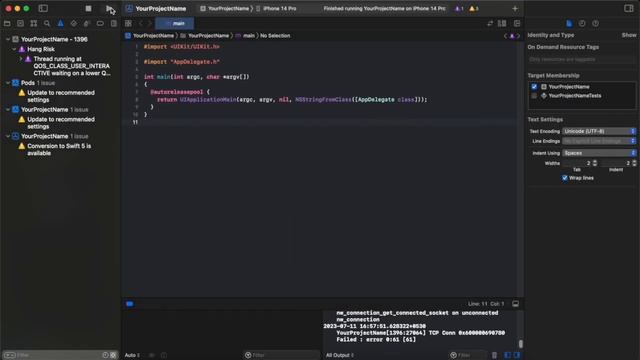This screenshot has width=640, height=360.
Task: Hide the debug area icon
Action: click(x=516, y=304)
